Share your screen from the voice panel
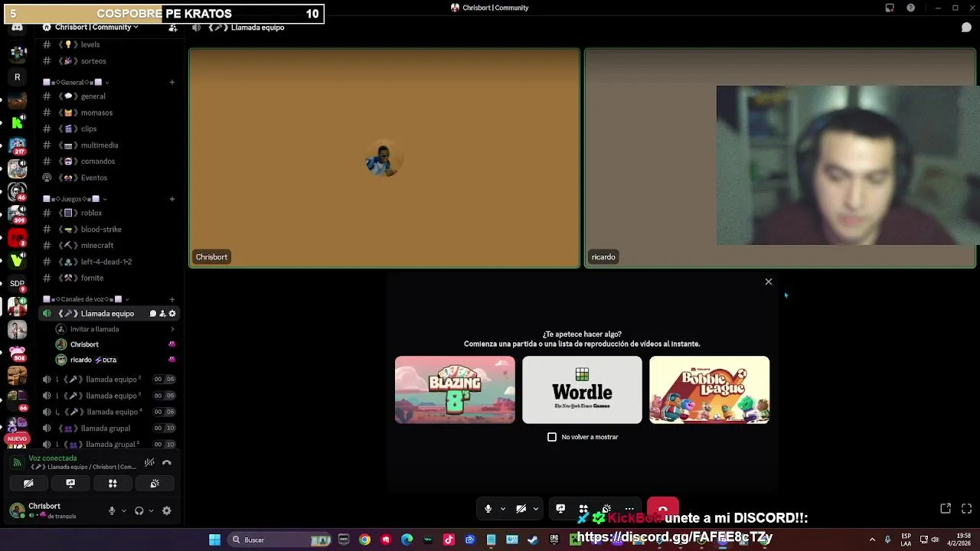The width and height of the screenshot is (980, 551). (70, 484)
